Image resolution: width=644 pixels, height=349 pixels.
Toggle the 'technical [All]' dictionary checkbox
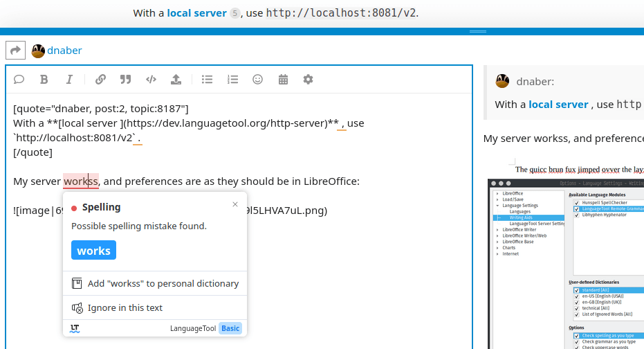click(577, 308)
